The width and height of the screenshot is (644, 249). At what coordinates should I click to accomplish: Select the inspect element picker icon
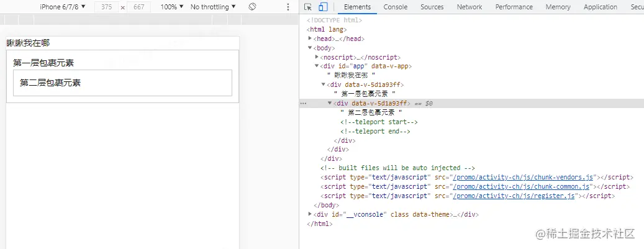(x=309, y=7)
